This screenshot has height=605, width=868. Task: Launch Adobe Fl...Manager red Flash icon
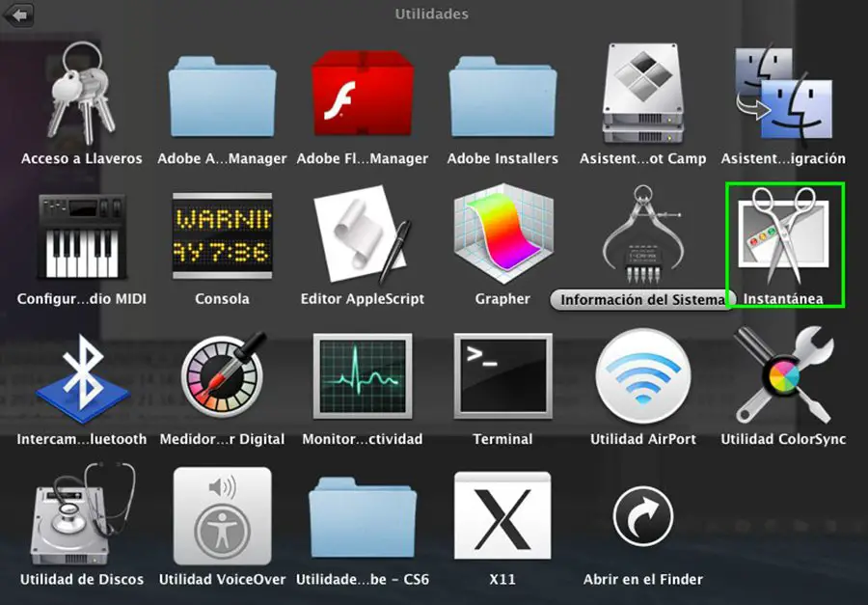coord(363,93)
